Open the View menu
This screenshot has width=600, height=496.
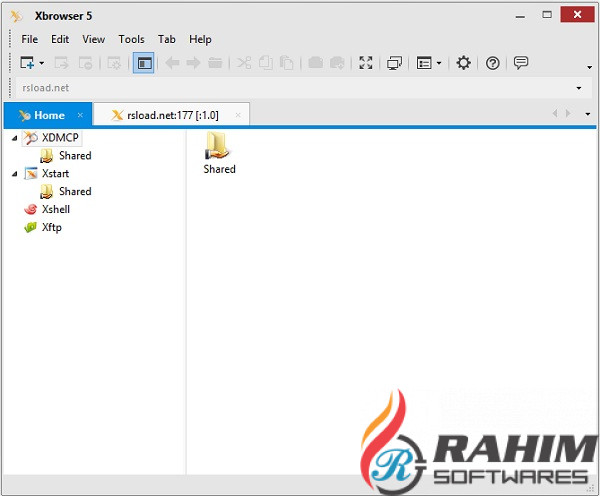coord(93,39)
